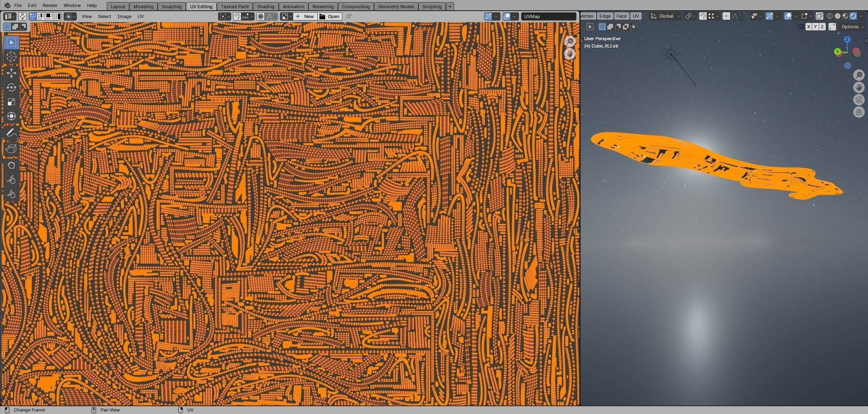
Task: Open the 3D viewport pivot point dropdown
Action: pyautogui.click(x=691, y=16)
